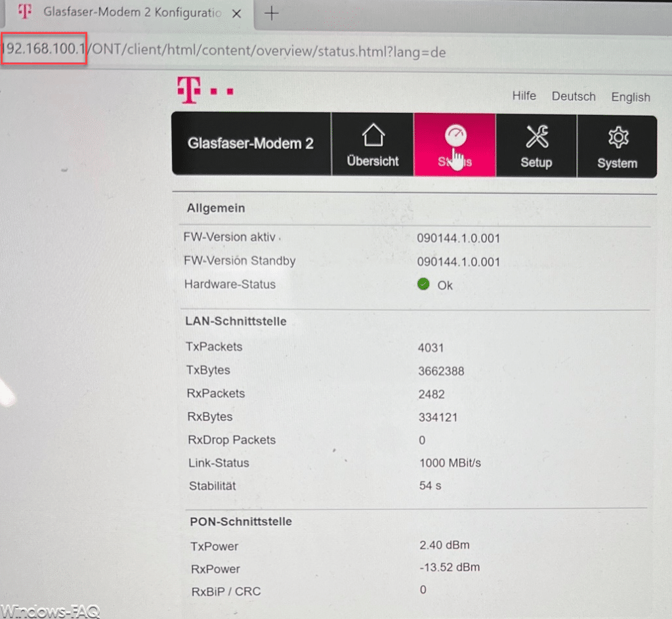Select the TxPackets value 4031
Screen dimensions: 672x619
point(430,348)
